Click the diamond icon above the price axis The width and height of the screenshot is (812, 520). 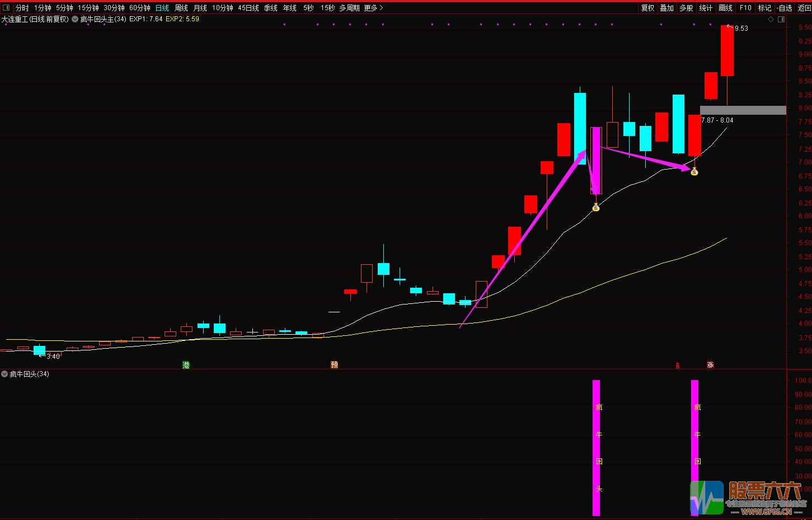(771, 19)
